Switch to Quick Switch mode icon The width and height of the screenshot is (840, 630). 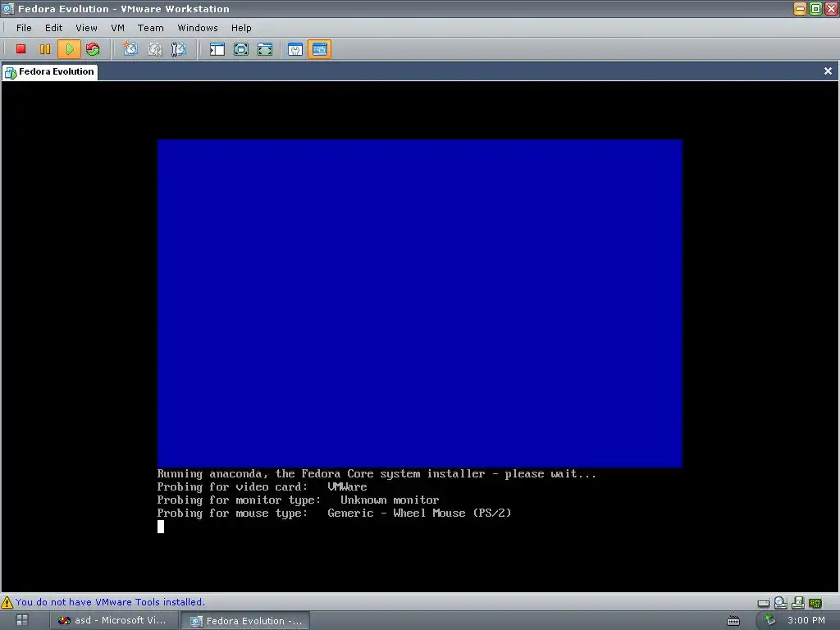[241, 49]
